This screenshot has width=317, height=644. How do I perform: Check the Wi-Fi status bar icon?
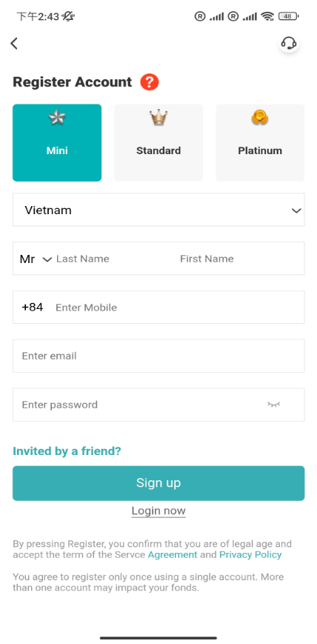[267, 16]
